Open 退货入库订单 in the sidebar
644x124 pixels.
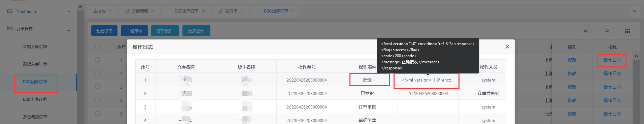(x=35, y=64)
